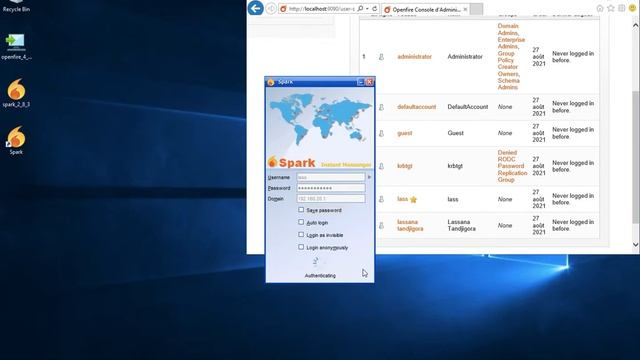
Task: Click the user icon in krbtgt row
Action: point(381,166)
